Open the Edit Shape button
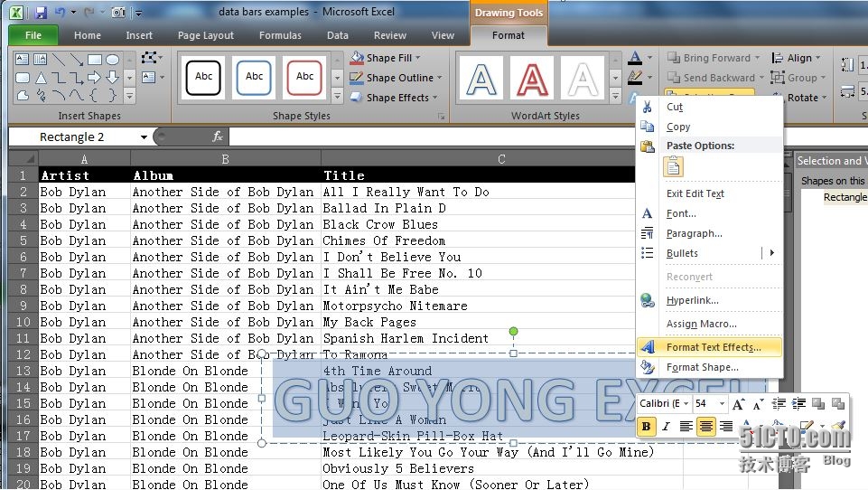Image resolution: width=868 pixels, height=490 pixels. pyautogui.click(x=152, y=58)
